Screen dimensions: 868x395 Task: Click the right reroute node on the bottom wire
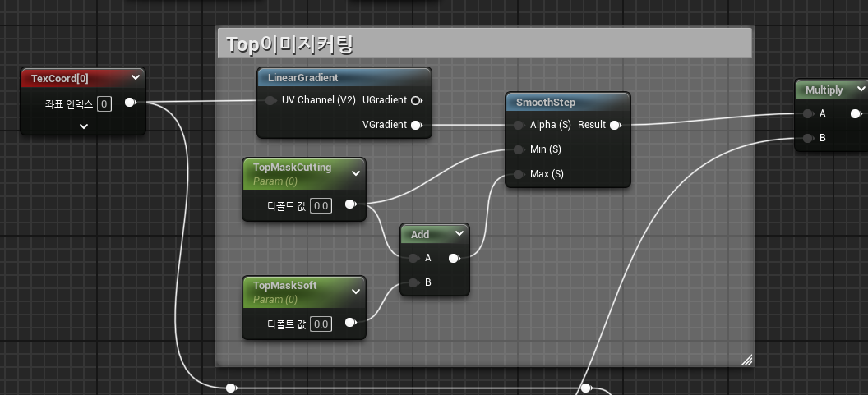[586, 388]
